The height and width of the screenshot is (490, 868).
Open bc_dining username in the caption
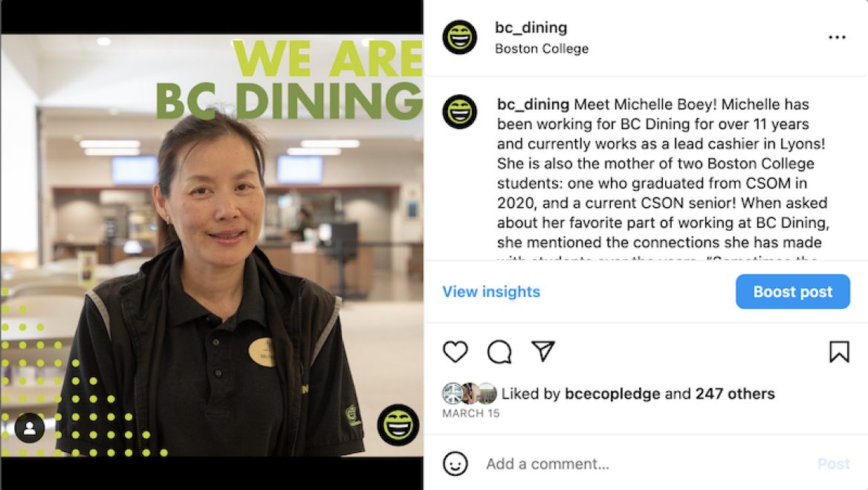point(533,105)
